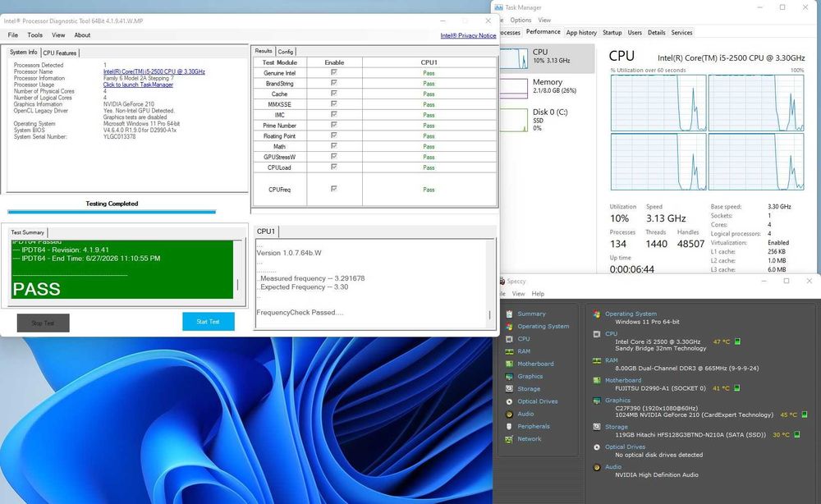Click the motherboard temperature indicator icon
821x504 pixels.
coord(737,388)
